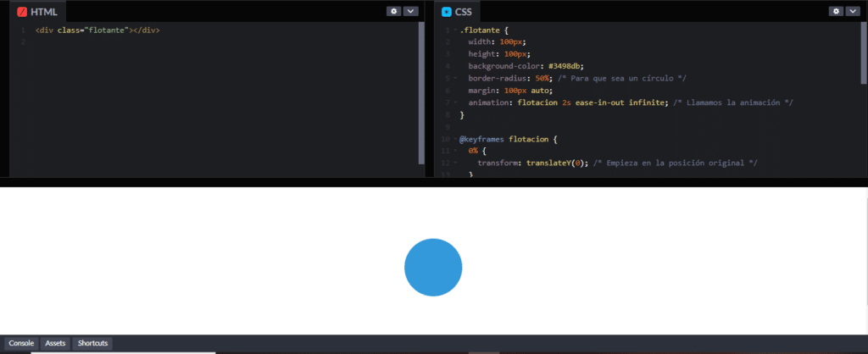Open the HTML editor settings gear
Viewport: 868px width, 354px height.
393,11
